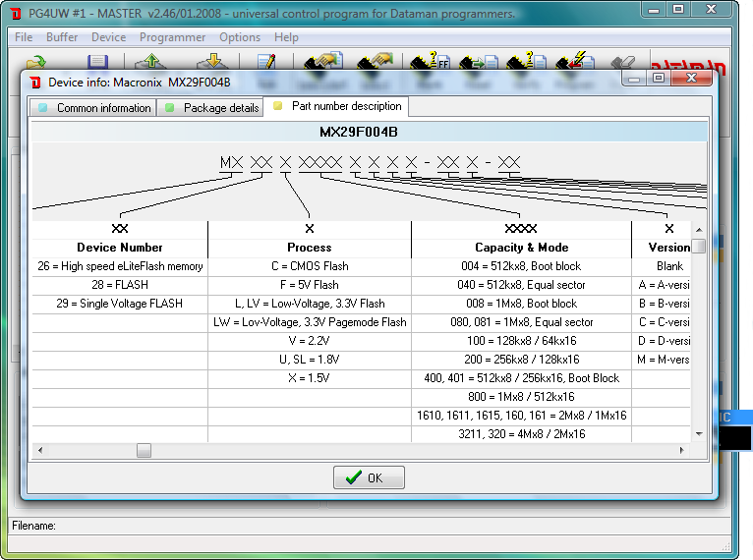This screenshot has height=560, width=753.
Task: Switch to the Package details tab
Action: point(211,108)
